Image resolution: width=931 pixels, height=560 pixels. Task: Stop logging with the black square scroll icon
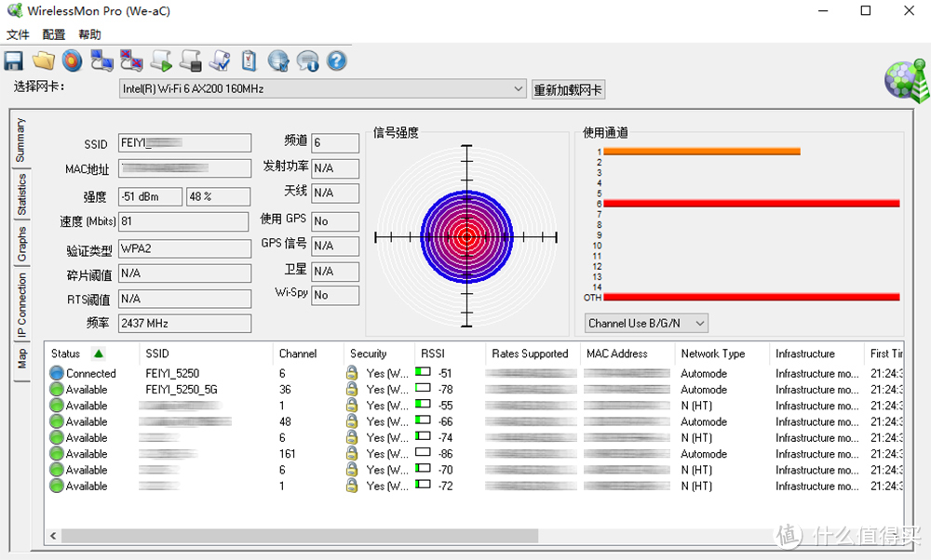[190, 61]
